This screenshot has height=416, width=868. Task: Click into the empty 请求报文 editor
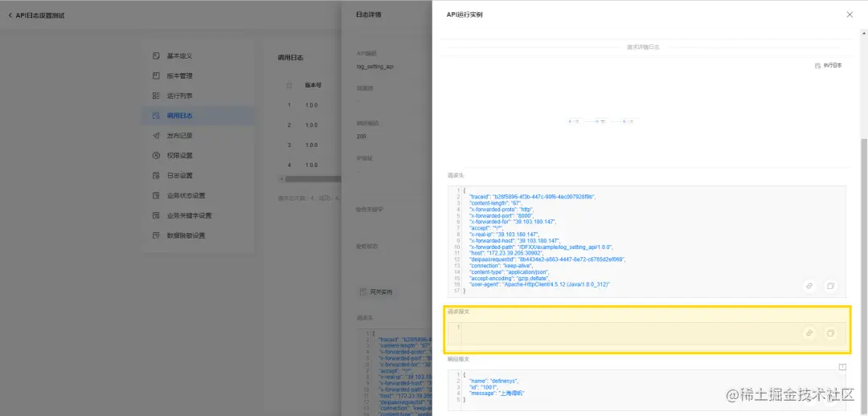[x=646, y=333]
